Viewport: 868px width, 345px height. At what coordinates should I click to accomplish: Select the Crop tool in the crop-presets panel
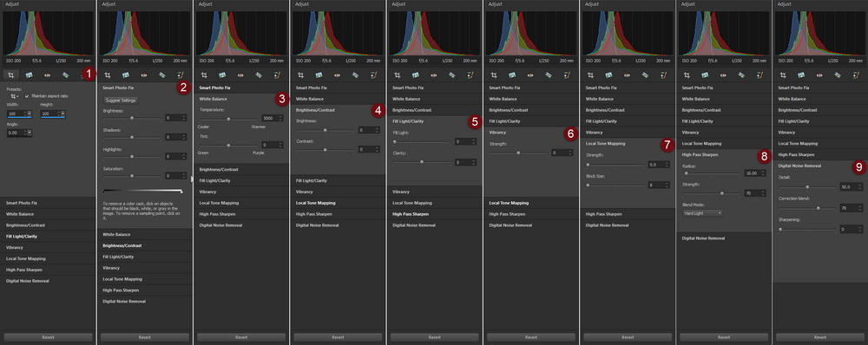pyautogui.click(x=12, y=75)
